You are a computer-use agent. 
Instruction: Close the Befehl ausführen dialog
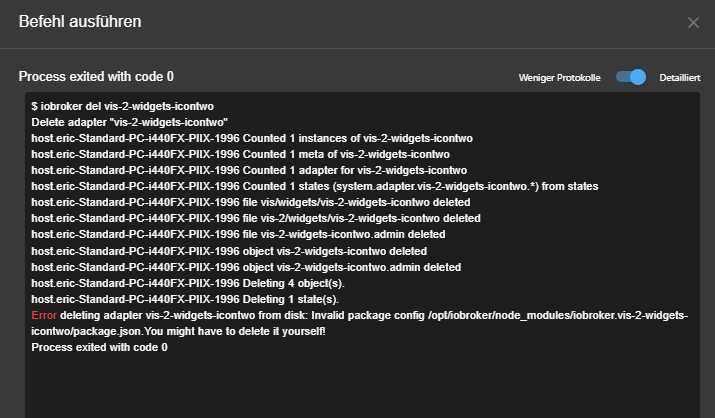(693, 22)
